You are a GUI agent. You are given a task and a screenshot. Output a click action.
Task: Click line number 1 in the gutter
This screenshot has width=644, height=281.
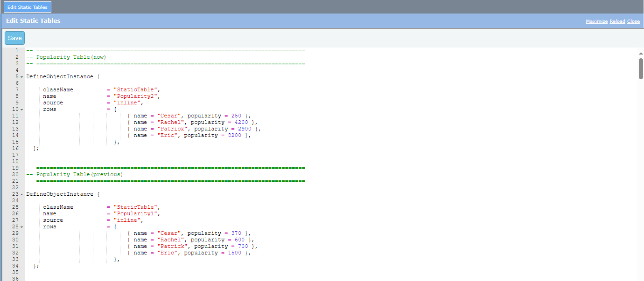[x=16, y=50]
